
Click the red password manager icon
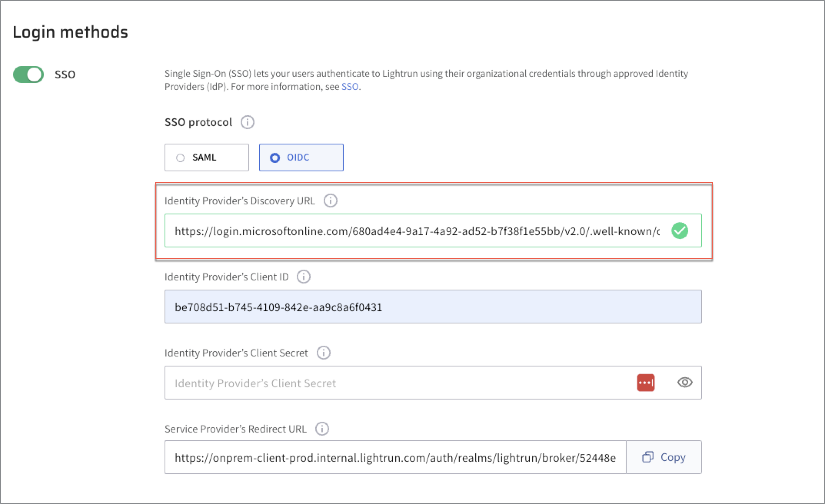click(645, 383)
